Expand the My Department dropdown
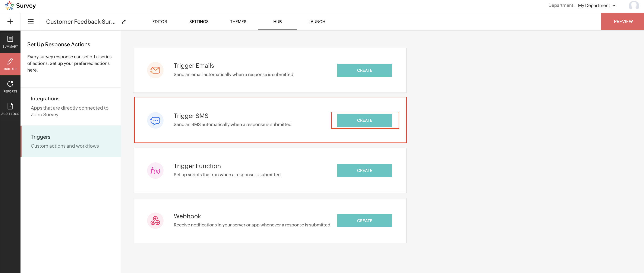This screenshot has height=273, width=644. (597, 6)
